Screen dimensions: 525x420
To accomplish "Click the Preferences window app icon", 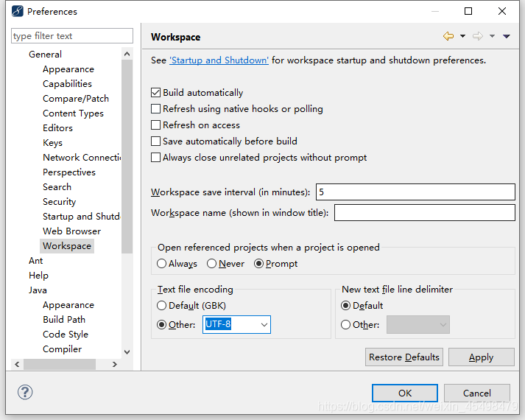I will pyautogui.click(x=18, y=11).
